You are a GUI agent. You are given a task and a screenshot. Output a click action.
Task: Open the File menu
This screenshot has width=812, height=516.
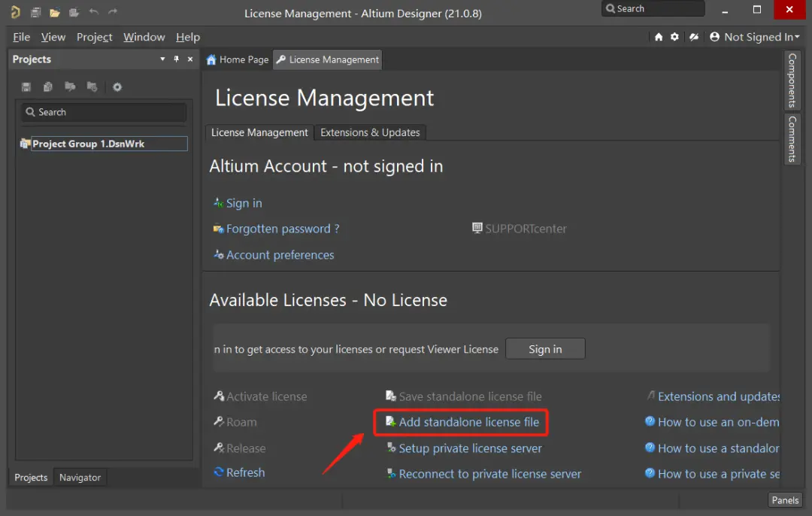(21, 38)
